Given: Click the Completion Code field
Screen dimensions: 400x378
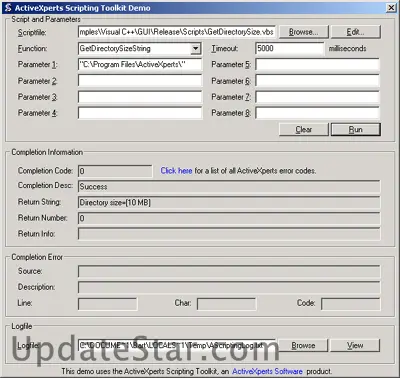Looking at the screenshot, I should 115,171.
